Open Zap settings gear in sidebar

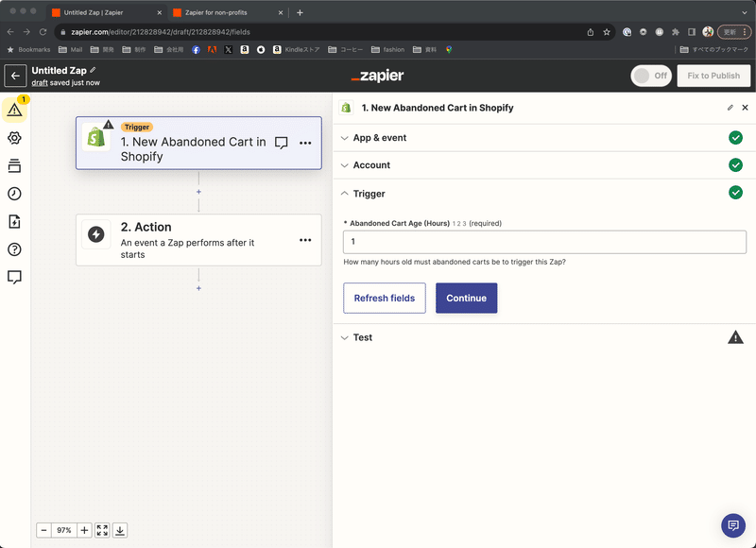click(14, 138)
